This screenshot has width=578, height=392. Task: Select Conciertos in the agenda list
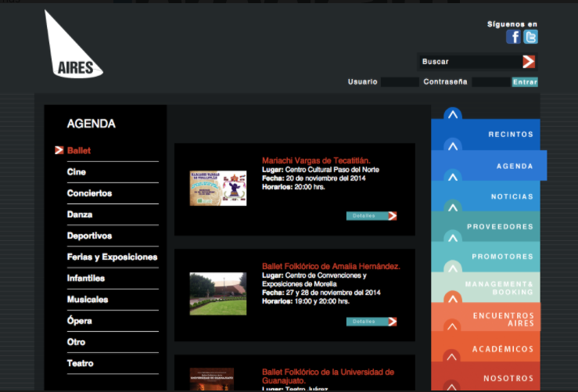point(89,193)
